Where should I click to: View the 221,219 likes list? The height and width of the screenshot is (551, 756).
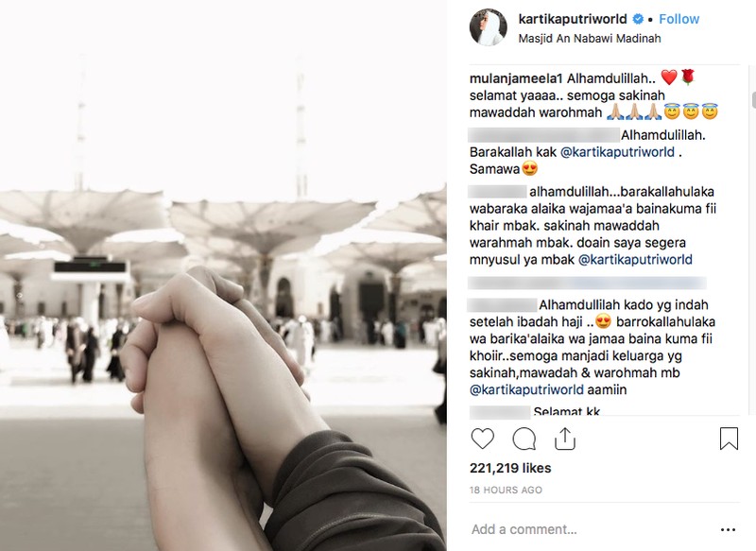click(x=510, y=468)
